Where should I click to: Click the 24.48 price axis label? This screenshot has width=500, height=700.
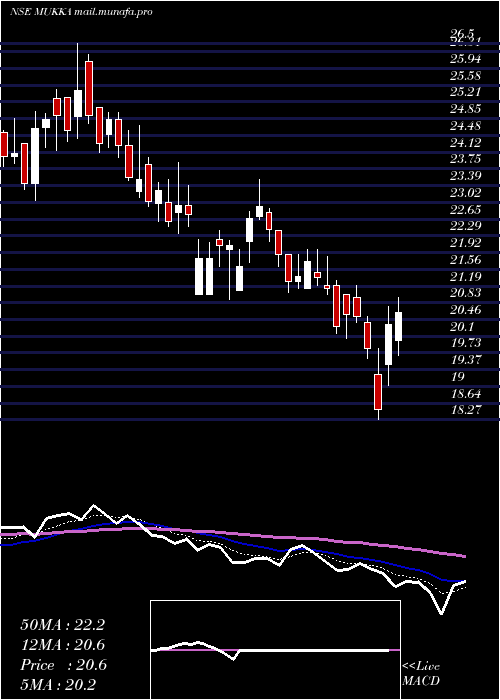(x=466, y=126)
